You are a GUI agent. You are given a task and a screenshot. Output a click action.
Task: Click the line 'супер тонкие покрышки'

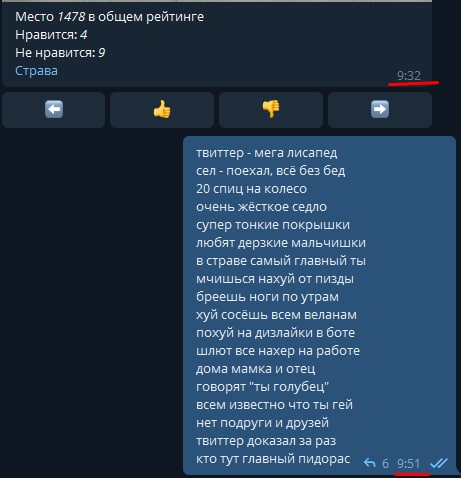(273, 225)
